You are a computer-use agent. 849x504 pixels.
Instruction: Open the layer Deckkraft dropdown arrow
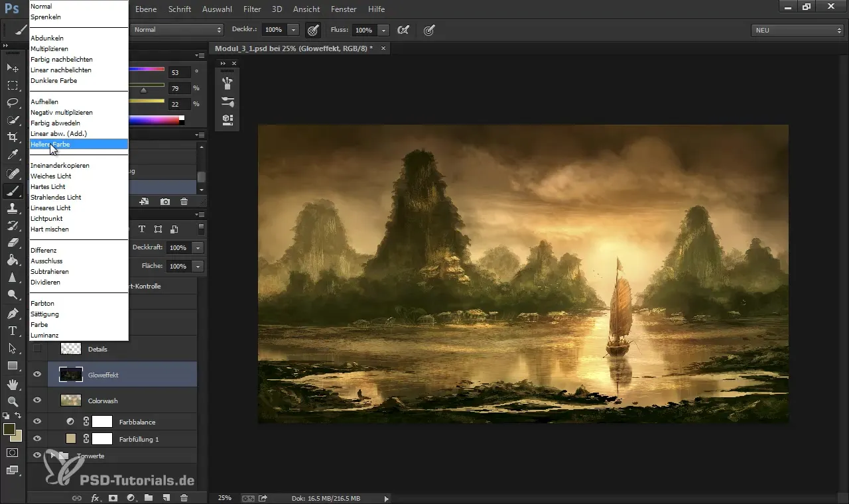click(x=198, y=247)
